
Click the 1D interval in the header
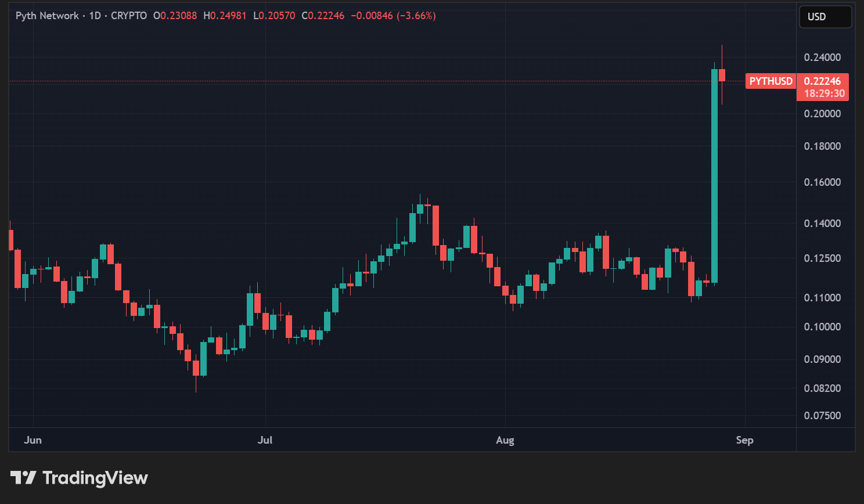click(95, 16)
